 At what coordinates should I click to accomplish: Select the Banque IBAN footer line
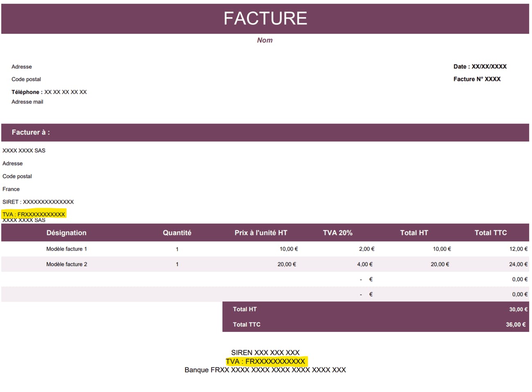265,370
